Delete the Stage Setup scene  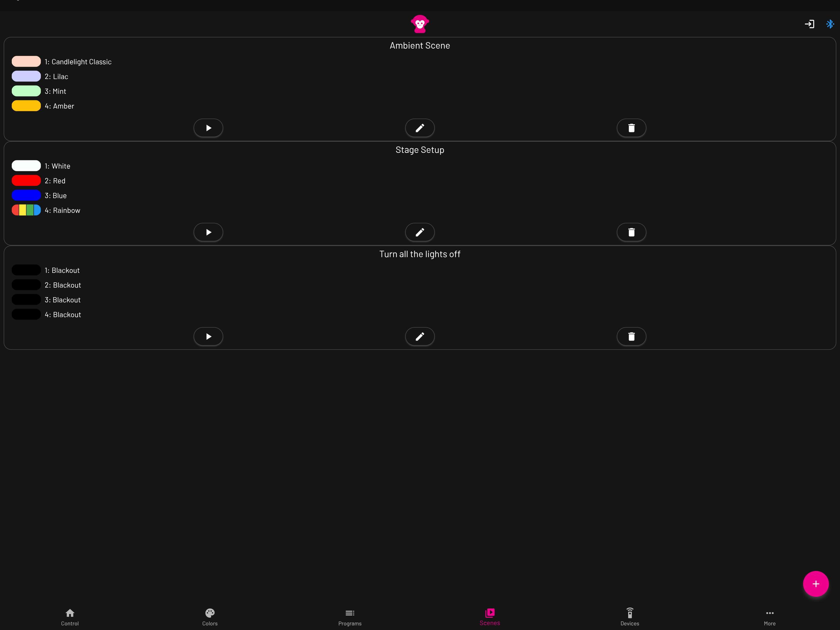pyautogui.click(x=632, y=232)
